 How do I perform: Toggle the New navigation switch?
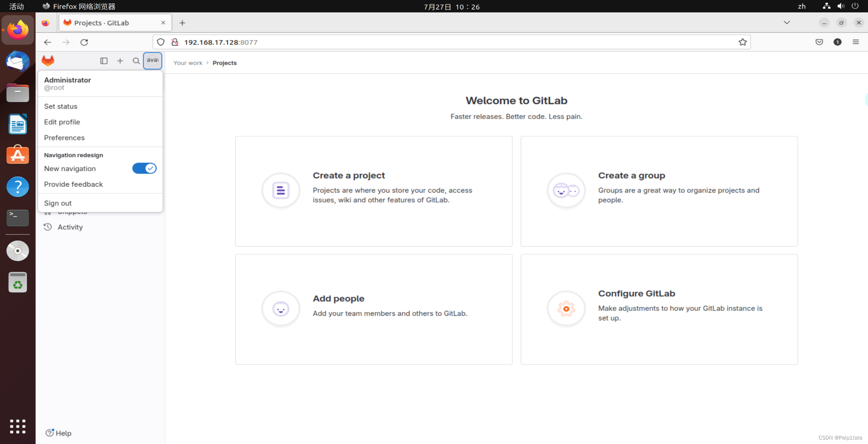144,168
